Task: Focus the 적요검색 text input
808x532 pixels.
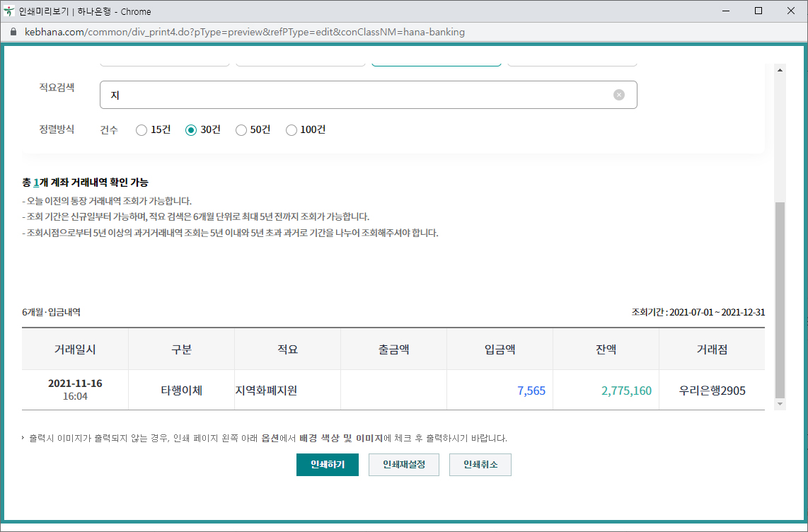Action: pyautogui.click(x=354, y=95)
